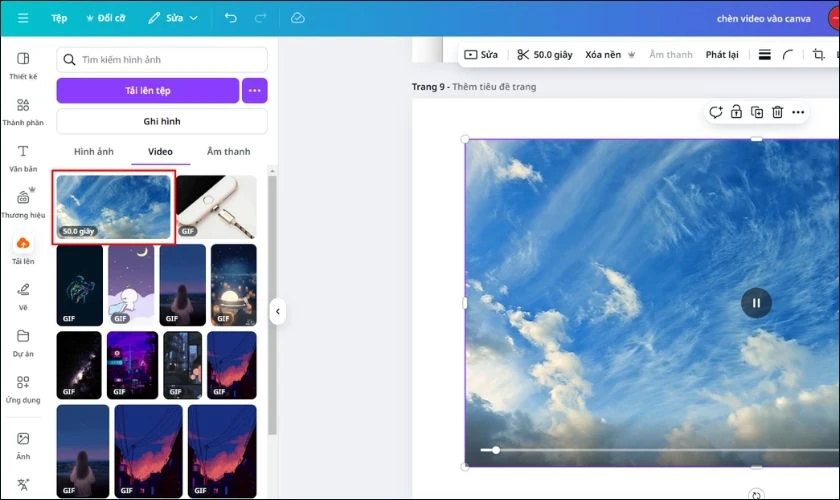Select the milky way galaxy GIF thumbnail

[79, 365]
